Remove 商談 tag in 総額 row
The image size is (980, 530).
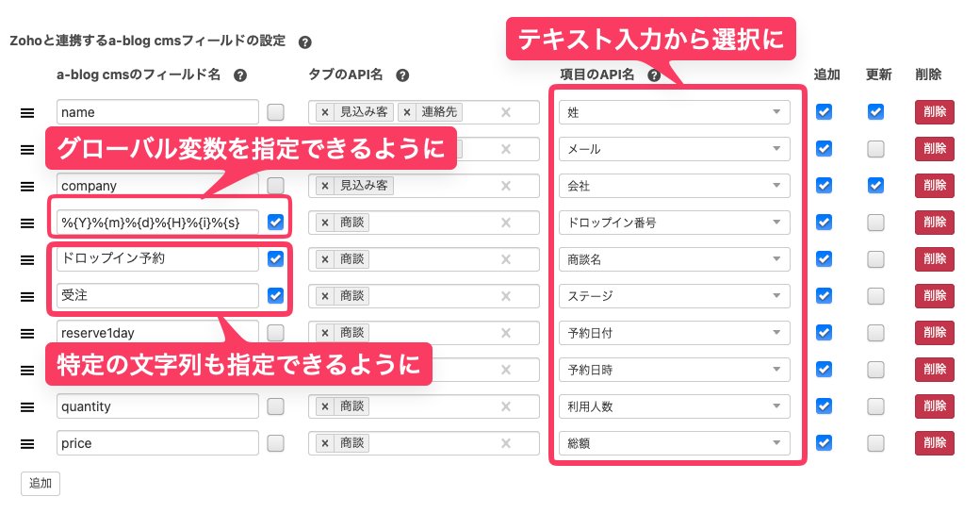pos(325,443)
